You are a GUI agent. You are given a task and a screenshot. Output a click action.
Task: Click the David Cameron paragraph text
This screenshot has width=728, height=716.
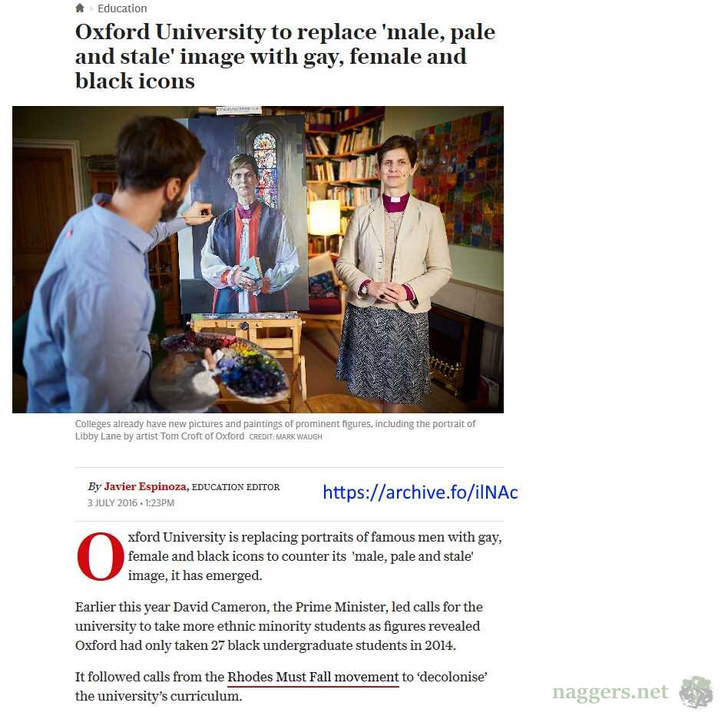point(279,626)
